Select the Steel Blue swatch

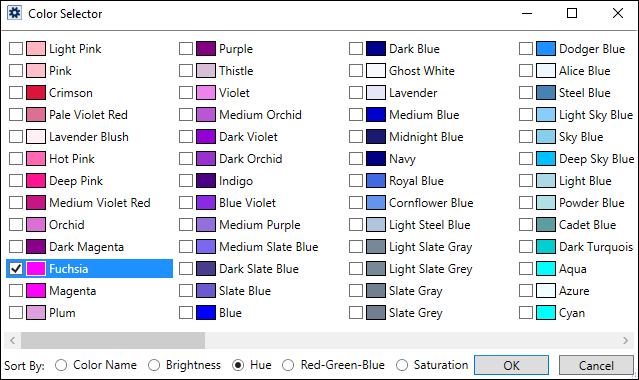[x=546, y=93]
